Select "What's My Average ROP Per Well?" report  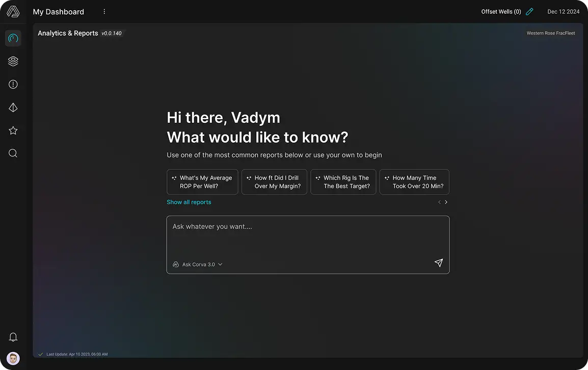[202, 182]
